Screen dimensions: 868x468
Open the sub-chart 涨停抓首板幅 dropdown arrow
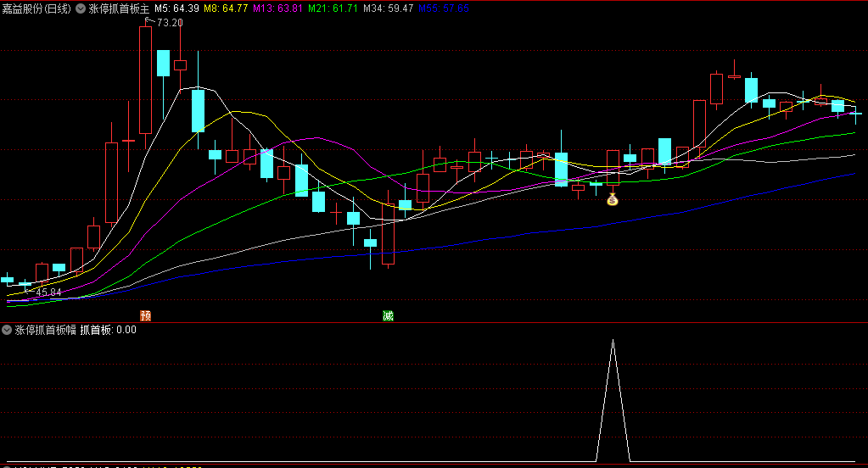7,331
